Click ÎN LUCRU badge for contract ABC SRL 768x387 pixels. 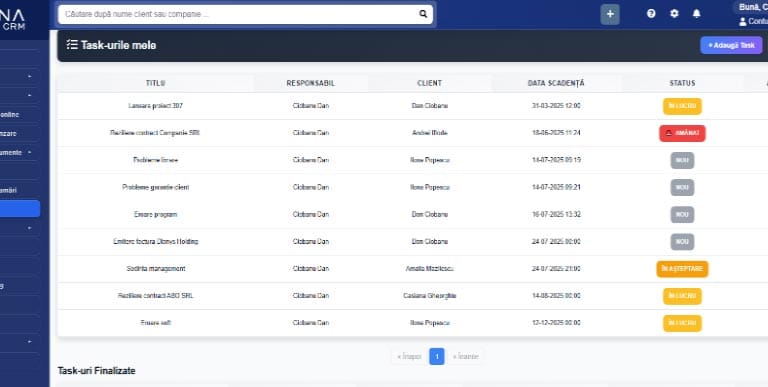[x=682, y=296]
